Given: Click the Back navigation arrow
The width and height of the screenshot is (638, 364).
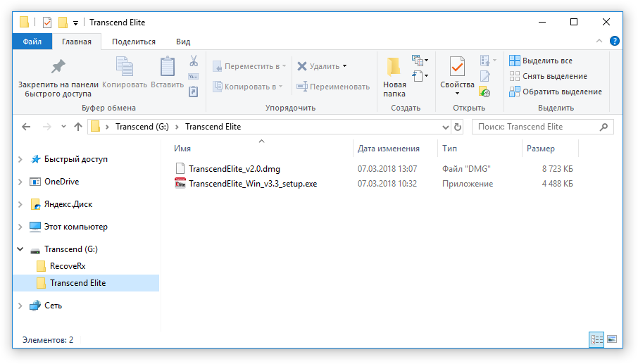Looking at the screenshot, I should (26, 127).
